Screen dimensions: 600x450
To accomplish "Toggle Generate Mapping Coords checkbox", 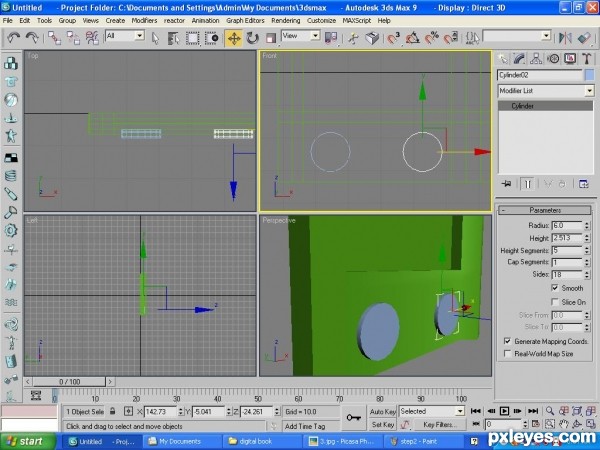I will pyautogui.click(x=507, y=341).
